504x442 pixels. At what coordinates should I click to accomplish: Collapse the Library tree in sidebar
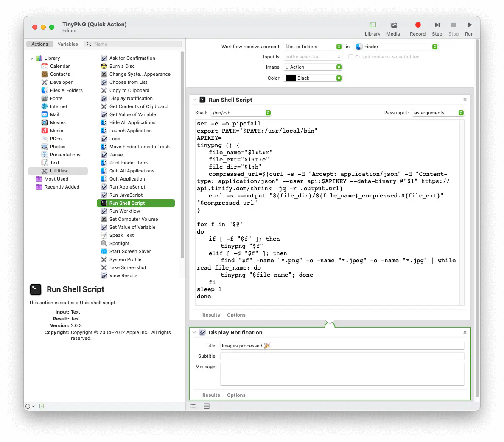(32, 58)
